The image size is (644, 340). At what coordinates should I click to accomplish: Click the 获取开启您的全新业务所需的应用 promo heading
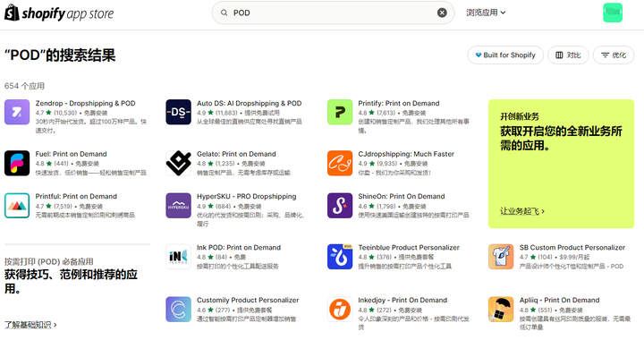click(561, 138)
